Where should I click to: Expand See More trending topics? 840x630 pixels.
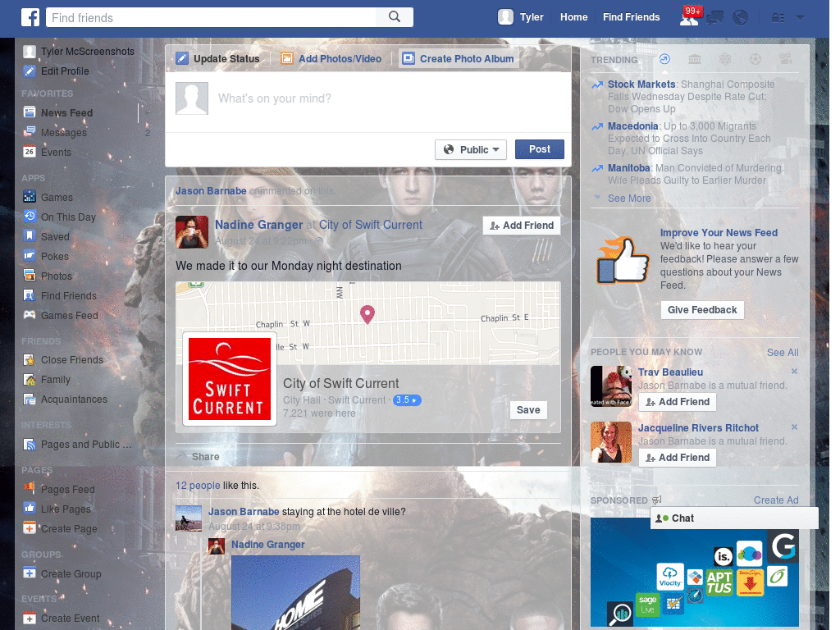click(x=629, y=199)
